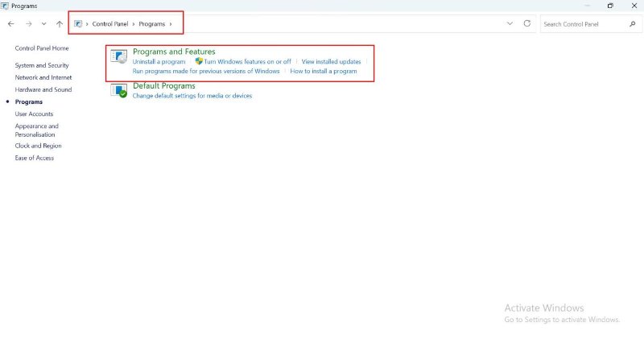
Task: Open the Programs and Features heading
Action: coord(174,52)
